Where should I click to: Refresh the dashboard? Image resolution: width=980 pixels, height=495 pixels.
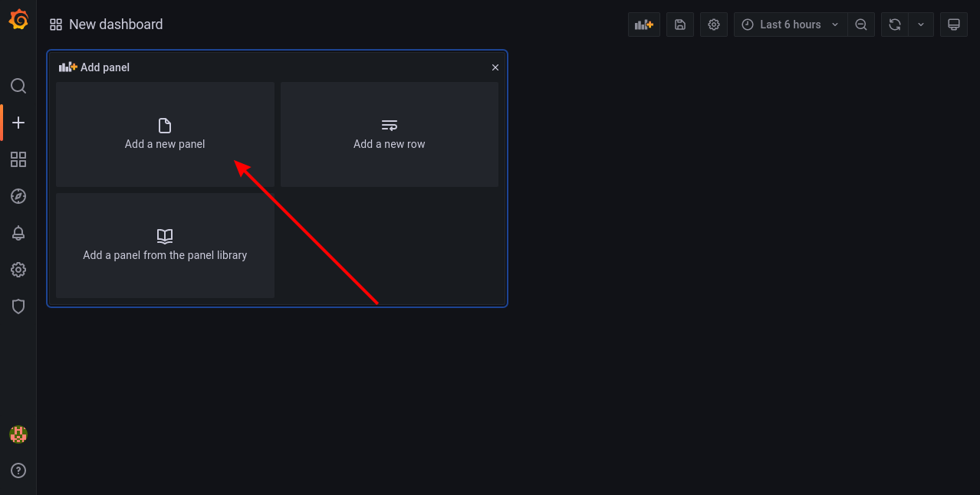tap(895, 25)
